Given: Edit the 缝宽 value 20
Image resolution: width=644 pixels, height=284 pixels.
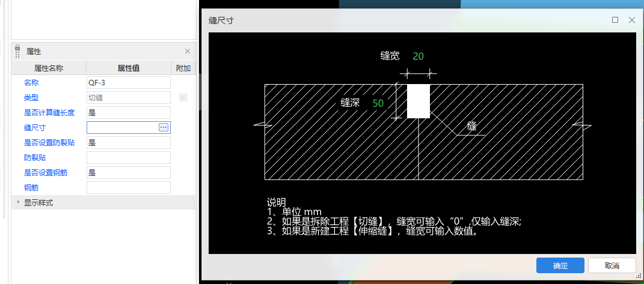Looking at the screenshot, I should click(418, 56).
